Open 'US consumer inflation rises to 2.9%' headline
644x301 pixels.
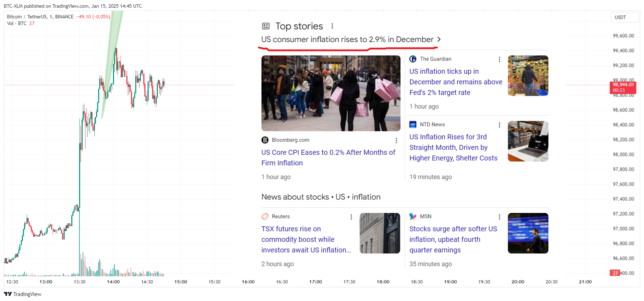point(347,39)
